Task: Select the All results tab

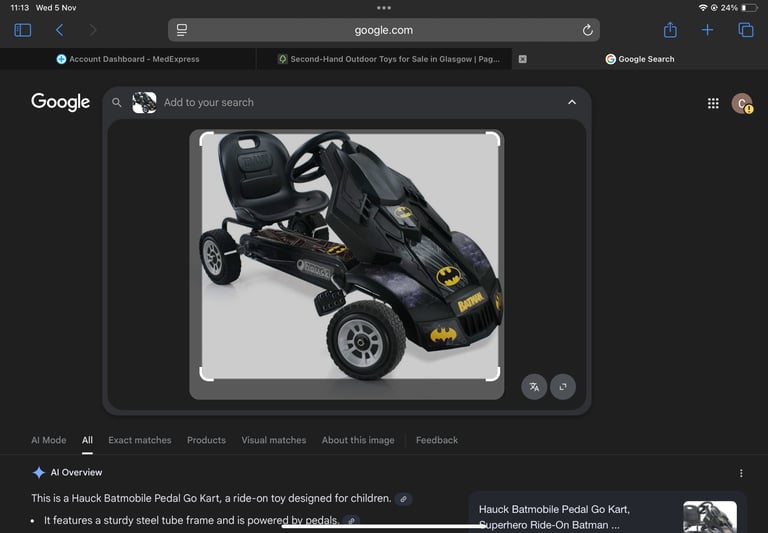Action: 87,440
